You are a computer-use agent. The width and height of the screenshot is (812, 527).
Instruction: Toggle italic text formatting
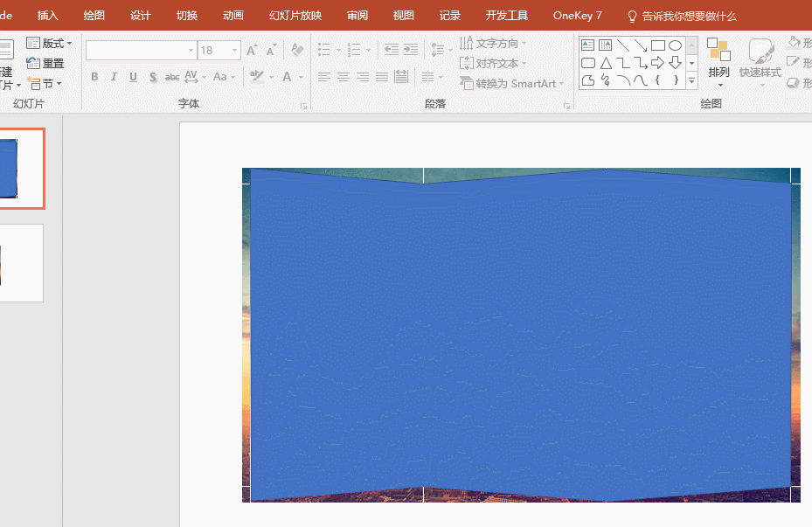click(x=114, y=77)
